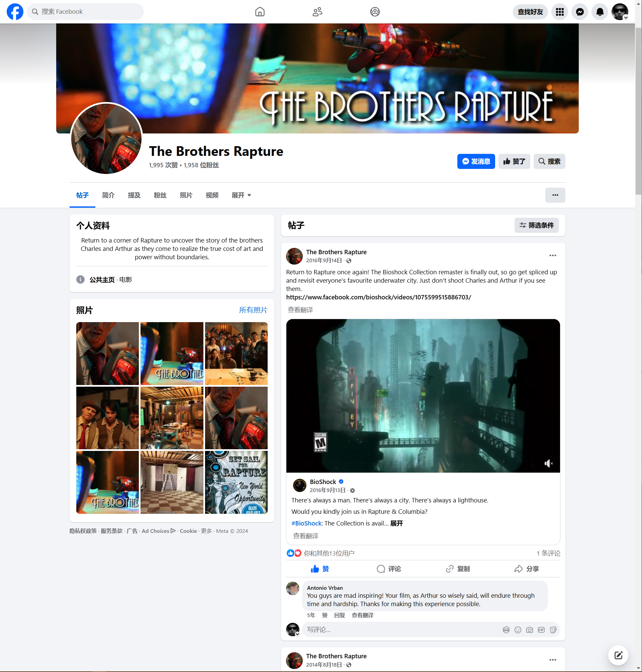The image size is (642, 672).
Task: Select the 提及 tab
Action: coord(134,195)
